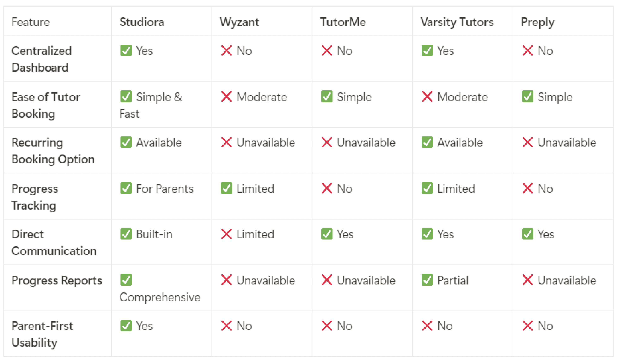
Task: Click red X for TutorMe Progress Tracking No
Action: click(327, 188)
